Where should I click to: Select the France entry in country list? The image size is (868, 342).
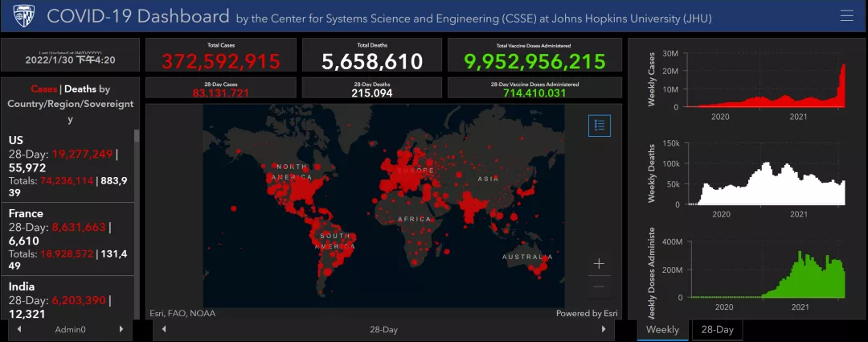coord(67,240)
